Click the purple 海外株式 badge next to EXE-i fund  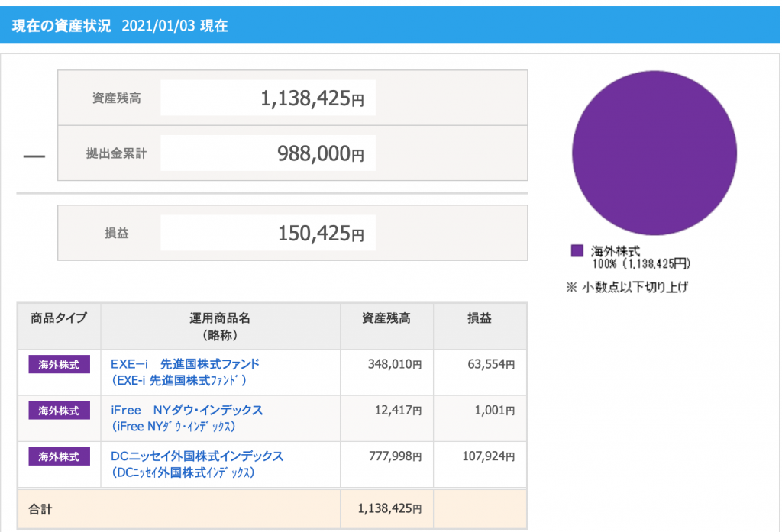[x=59, y=365]
